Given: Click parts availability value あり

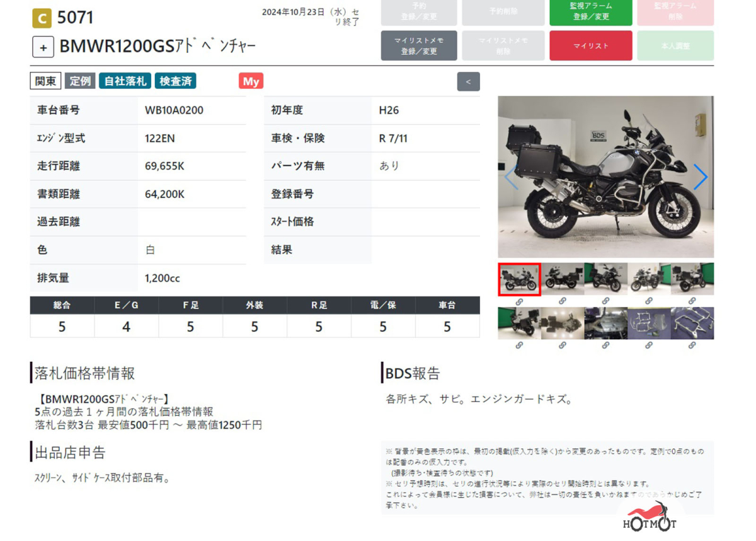Looking at the screenshot, I should tap(389, 166).
